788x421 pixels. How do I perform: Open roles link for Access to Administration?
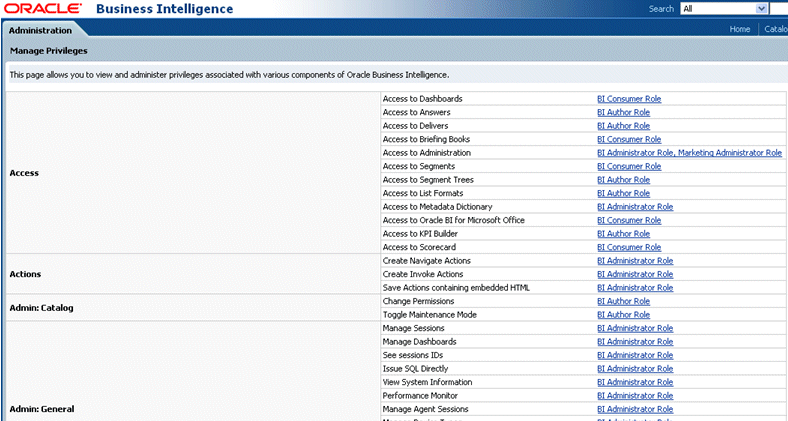coord(690,153)
